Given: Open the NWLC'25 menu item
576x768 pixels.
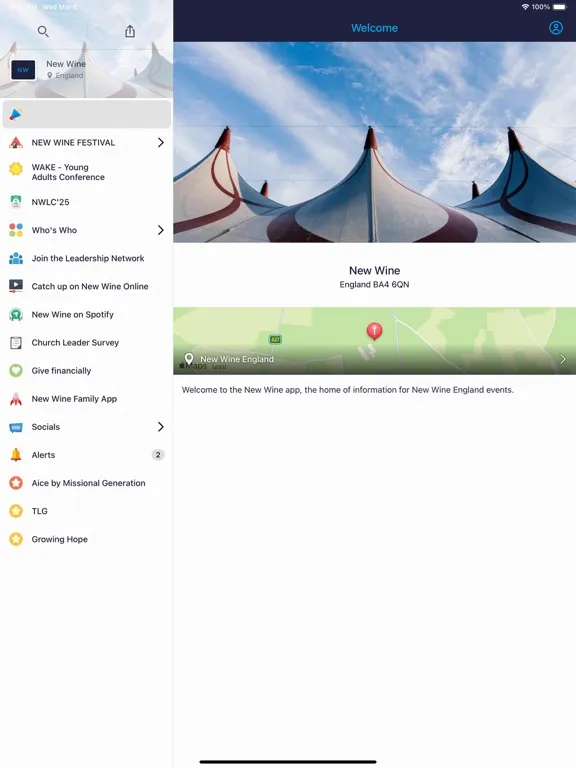Looking at the screenshot, I should point(87,202).
